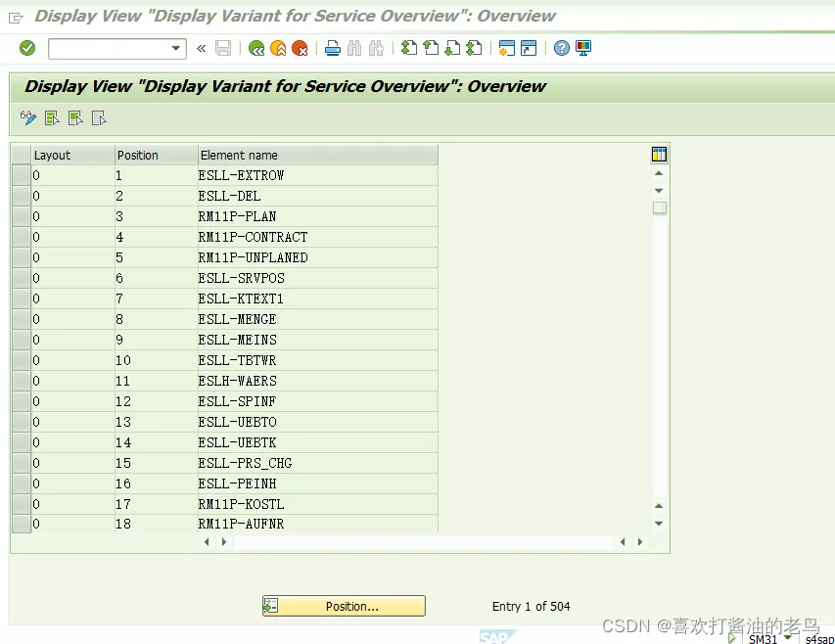Open Customize Local Layout monitor icon

tap(583, 48)
